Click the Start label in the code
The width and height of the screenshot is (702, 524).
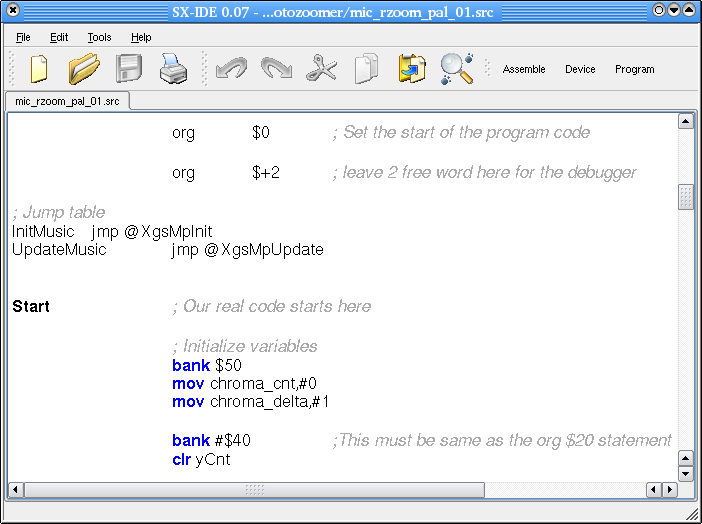coord(31,306)
